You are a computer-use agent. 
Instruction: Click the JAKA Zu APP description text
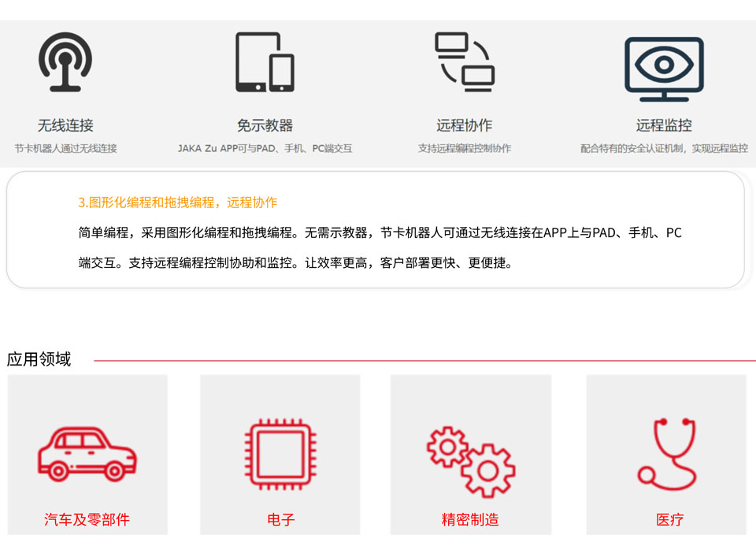pyautogui.click(x=265, y=148)
